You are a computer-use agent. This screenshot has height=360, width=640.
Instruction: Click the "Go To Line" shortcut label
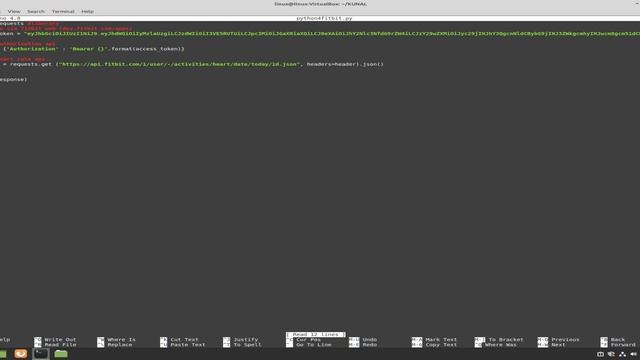point(313,345)
